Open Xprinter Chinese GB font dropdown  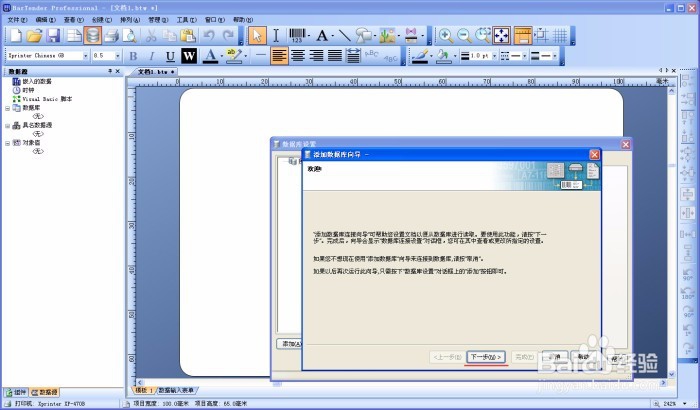click(85, 56)
